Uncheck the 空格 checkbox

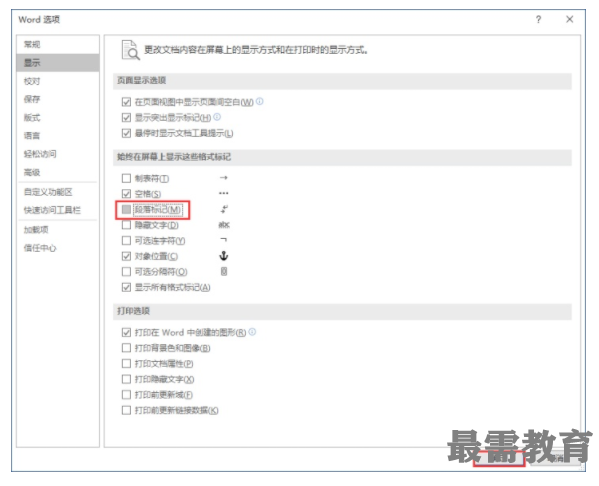(x=126, y=194)
